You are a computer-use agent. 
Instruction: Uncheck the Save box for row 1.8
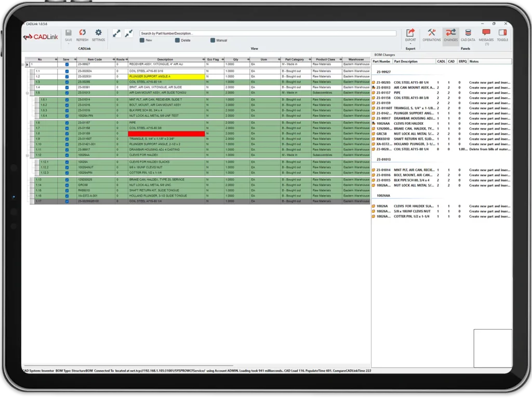coord(67,134)
